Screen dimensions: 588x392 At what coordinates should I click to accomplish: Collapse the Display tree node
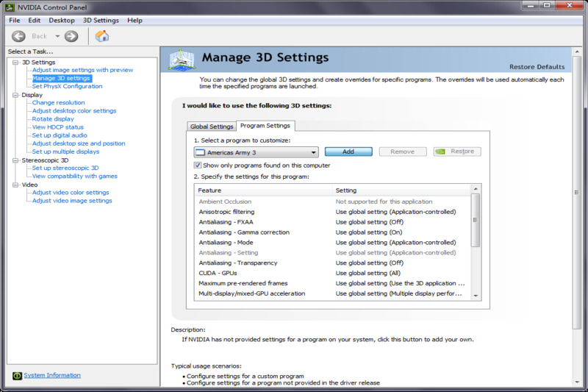click(x=15, y=95)
